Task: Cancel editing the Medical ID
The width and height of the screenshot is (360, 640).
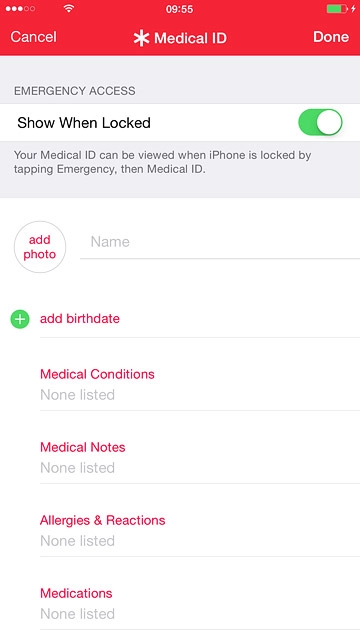Action: [x=33, y=37]
